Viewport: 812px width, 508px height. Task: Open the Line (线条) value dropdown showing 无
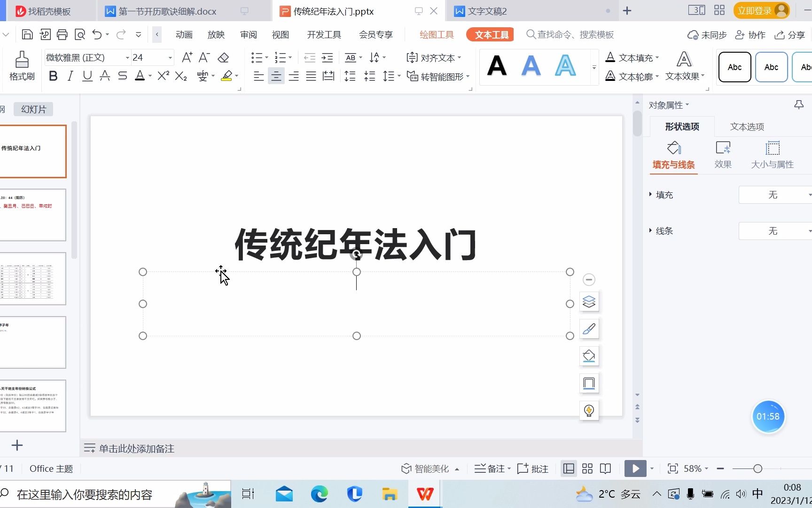pyautogui.click(x=775, y=231)
